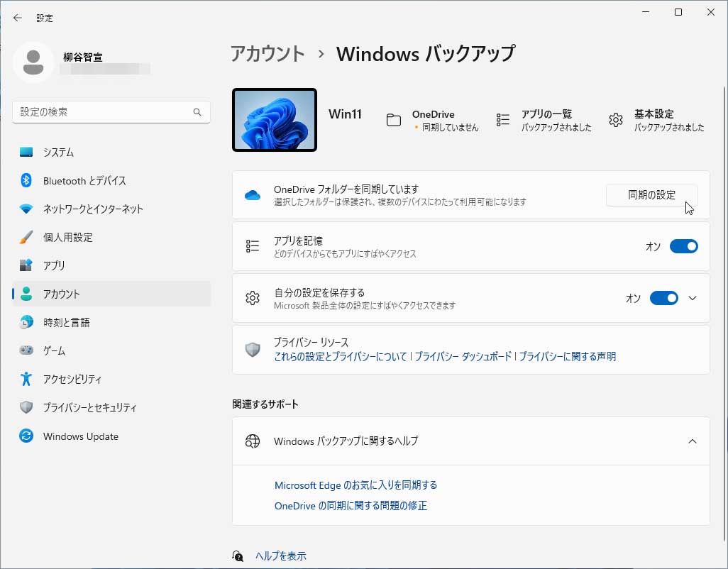Click the Win11 device wallpaper thumbnail

275,120
